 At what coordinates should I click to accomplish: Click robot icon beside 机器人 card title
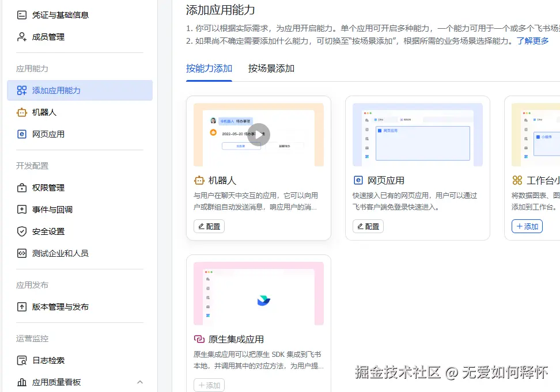point(199,181)
